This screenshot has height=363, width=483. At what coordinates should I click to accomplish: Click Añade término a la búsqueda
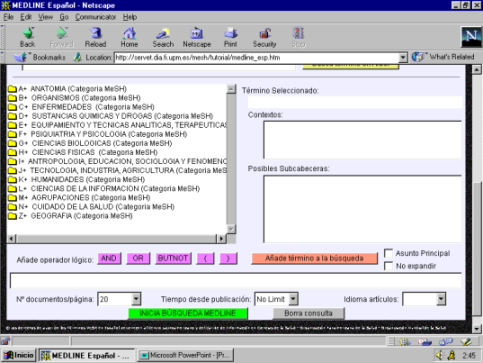point(314,258)
